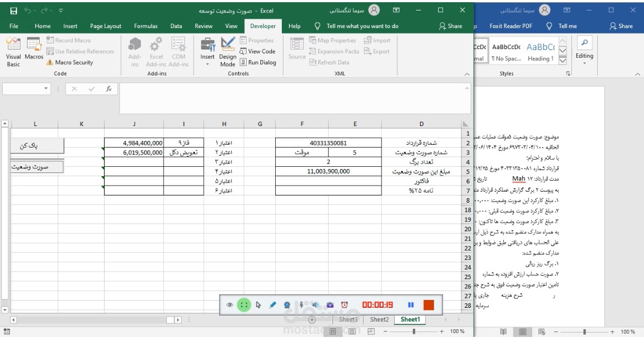644x343 pixels.
Task: Click the green fullscreen region icon on recorder
Action: point(244,305)
